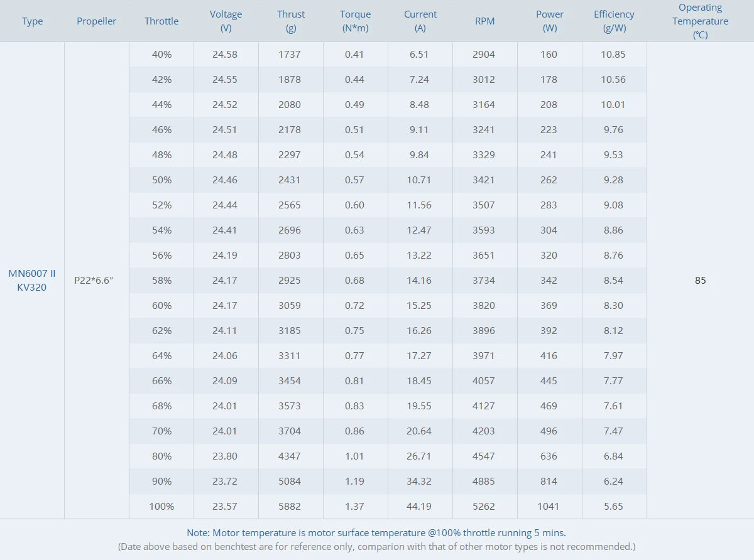The width and height of the screenshot is (754, 560).
Task: Click the Efficiency (g/W) column header
Action: point(614,21)
